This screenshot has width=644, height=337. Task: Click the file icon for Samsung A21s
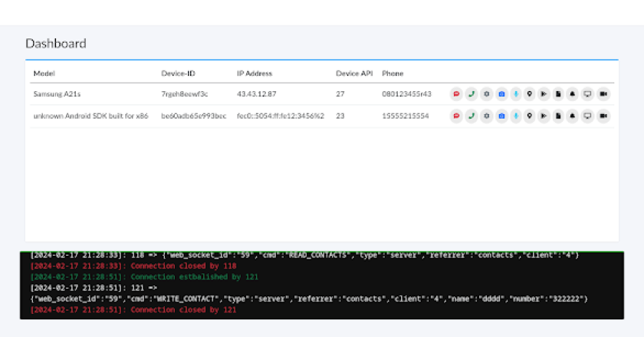click(x=559, y=94)
